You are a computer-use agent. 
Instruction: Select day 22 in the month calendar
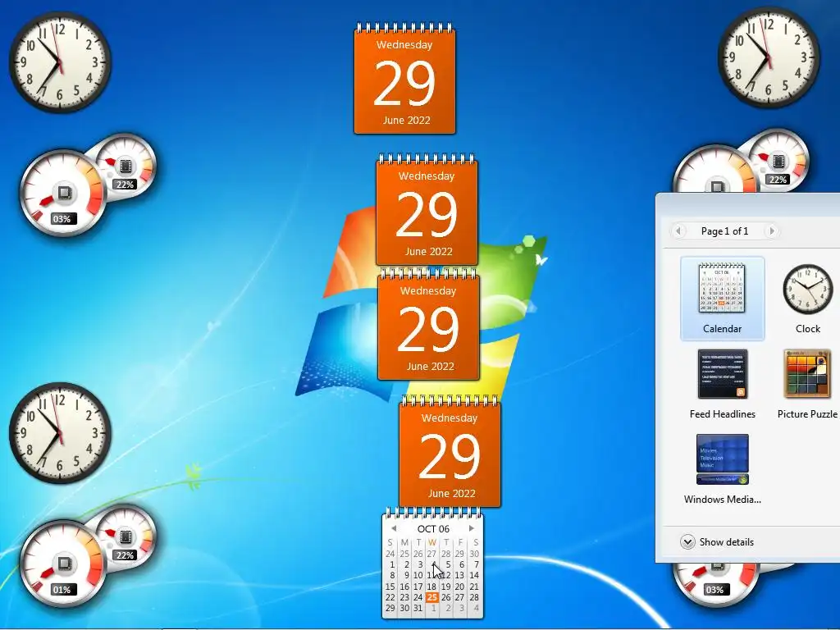click(x=390, y=597)
